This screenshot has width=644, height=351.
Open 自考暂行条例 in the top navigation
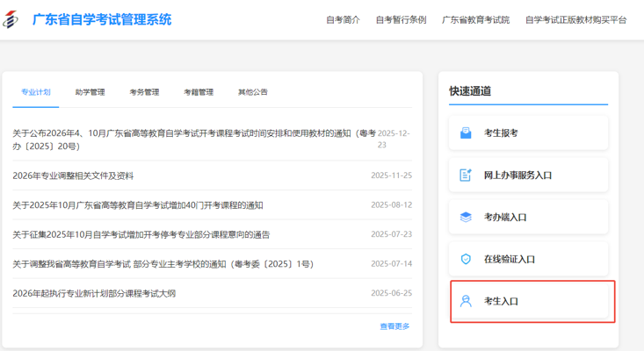pos(401,19)
